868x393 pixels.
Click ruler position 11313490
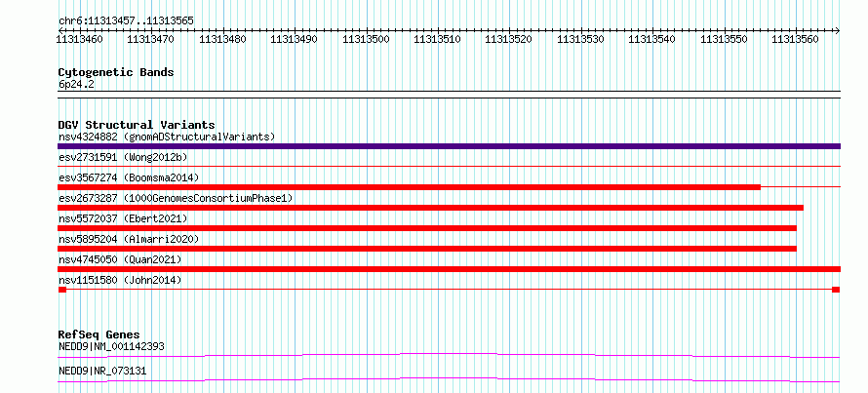(x=294, y=39)
